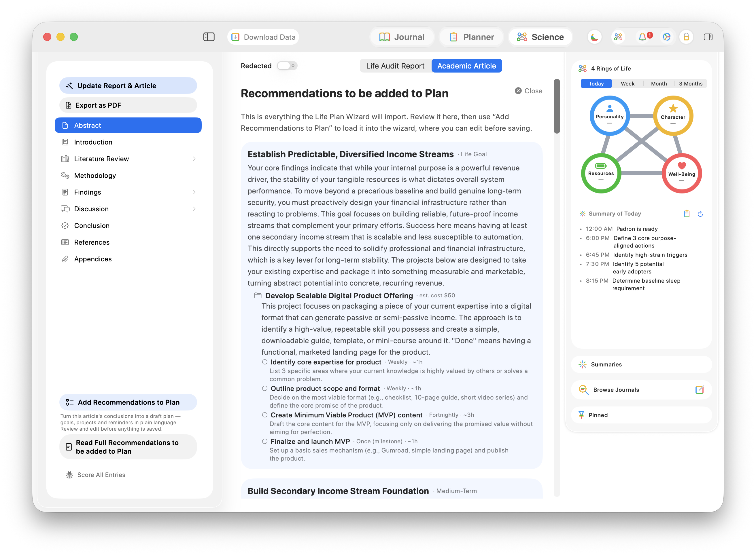Click the Resources ring

pyautogui.click(x=601, y=173)
